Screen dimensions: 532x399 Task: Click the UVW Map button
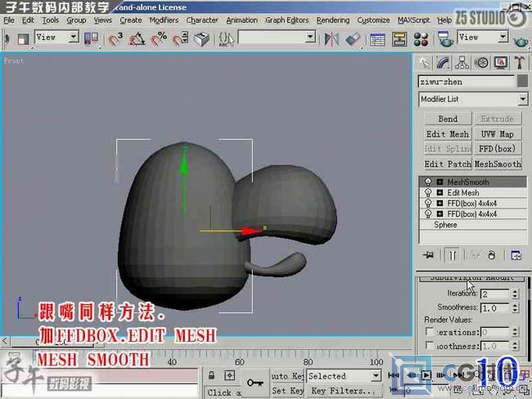498,134
